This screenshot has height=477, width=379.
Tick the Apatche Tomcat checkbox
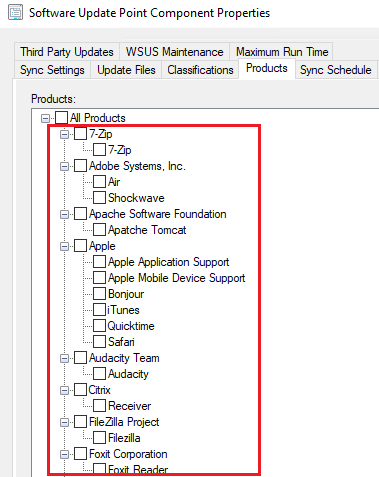tap(99, 230)
